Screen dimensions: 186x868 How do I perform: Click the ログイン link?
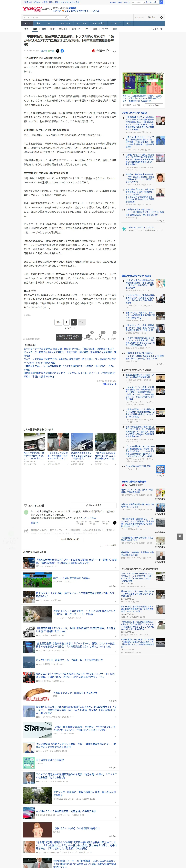57,11
